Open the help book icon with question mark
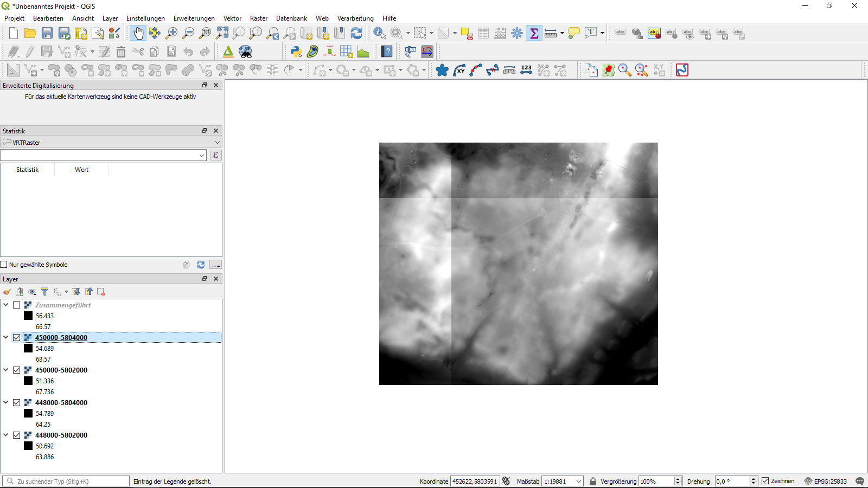This screenshot has height=488, width=868. (x=387, y=52)
